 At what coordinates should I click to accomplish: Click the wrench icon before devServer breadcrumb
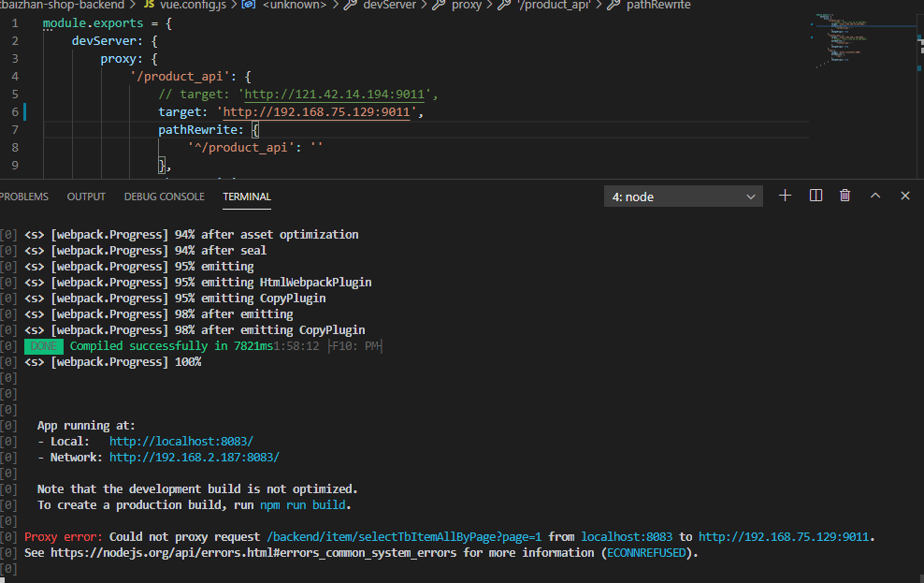point(351,6)
